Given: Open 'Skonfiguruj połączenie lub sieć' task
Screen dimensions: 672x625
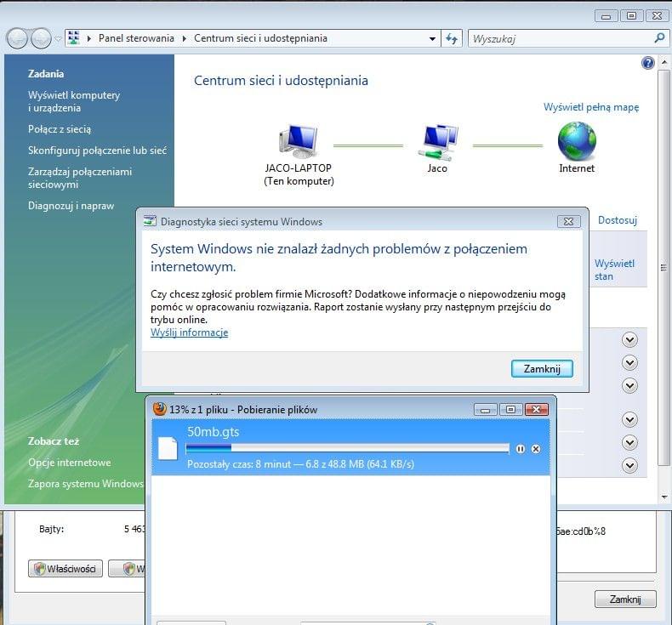Looking at the screenshot, I should (97, 151).
